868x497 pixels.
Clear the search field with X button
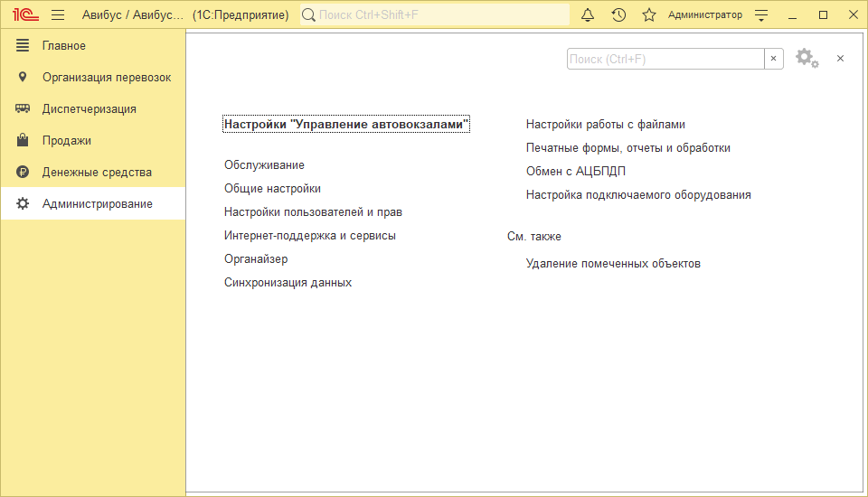click(x=774, y=59)
